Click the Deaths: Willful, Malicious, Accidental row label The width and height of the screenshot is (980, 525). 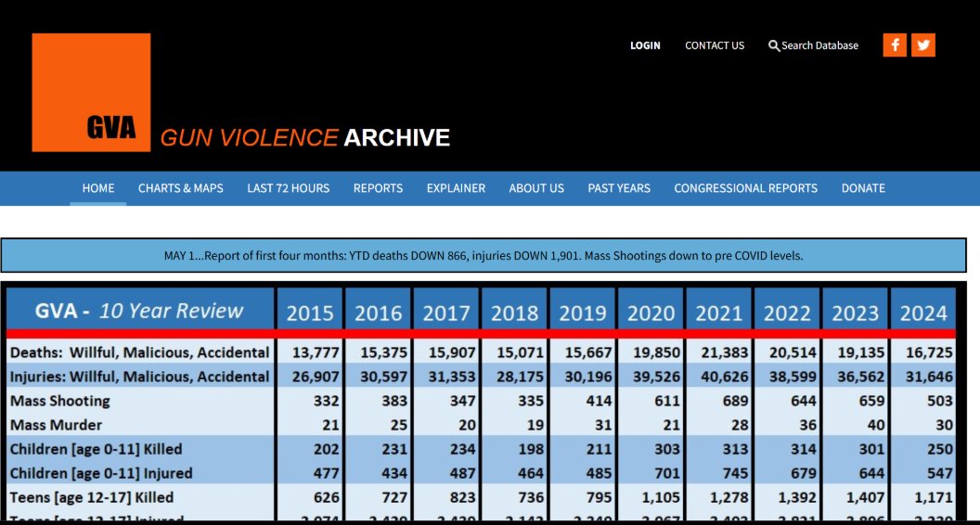[x=139, y=352]
